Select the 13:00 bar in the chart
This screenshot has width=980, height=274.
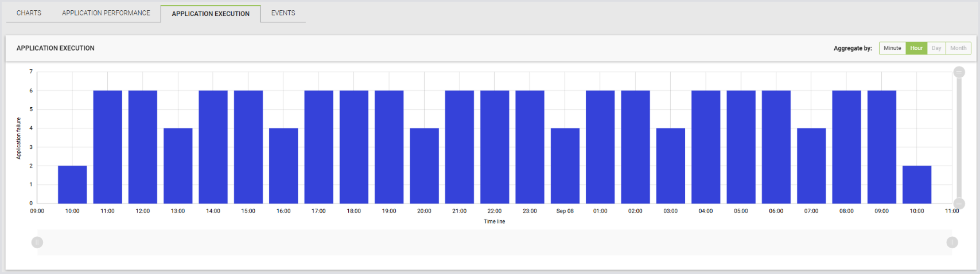(x=178, y=166)
